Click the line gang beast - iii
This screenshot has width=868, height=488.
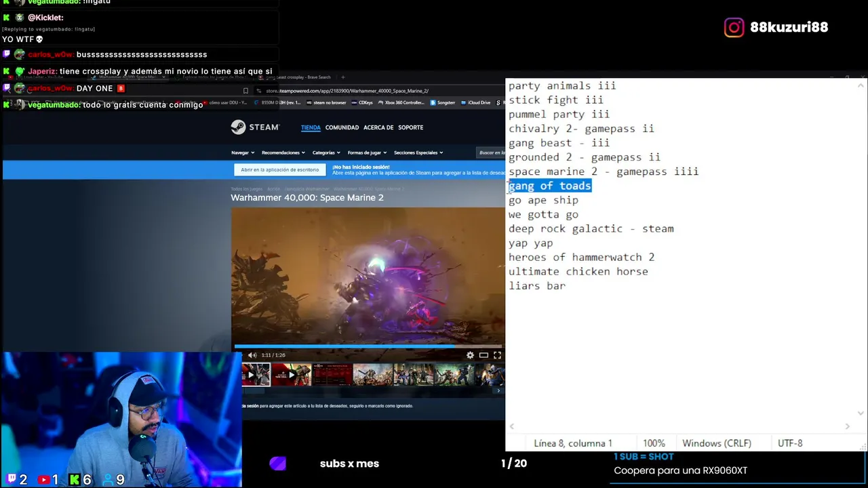(559, 143)
